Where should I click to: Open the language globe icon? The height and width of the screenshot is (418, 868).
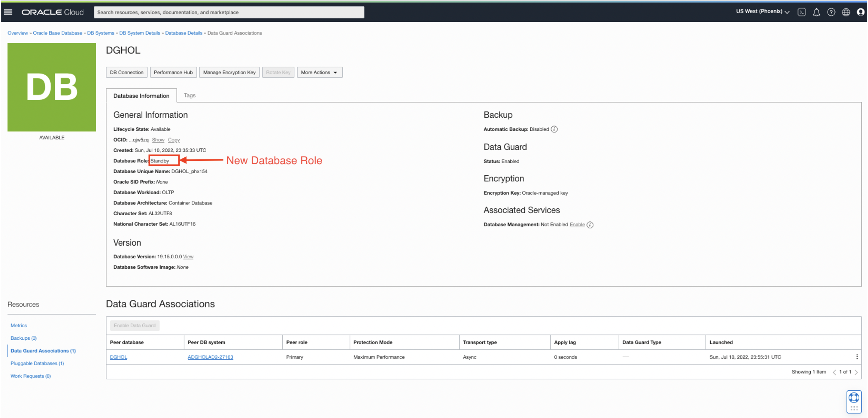tap(846, 12)
